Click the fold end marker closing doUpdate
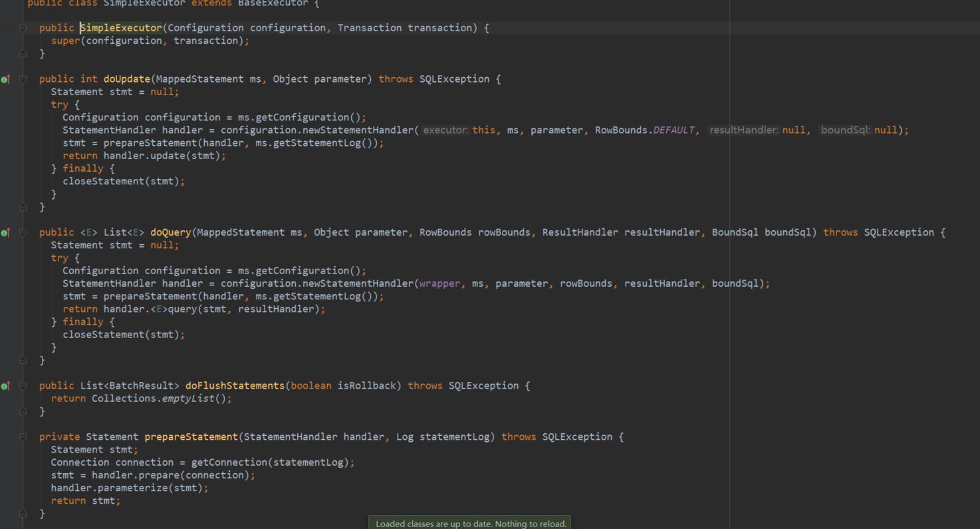 tap(23, 207)
